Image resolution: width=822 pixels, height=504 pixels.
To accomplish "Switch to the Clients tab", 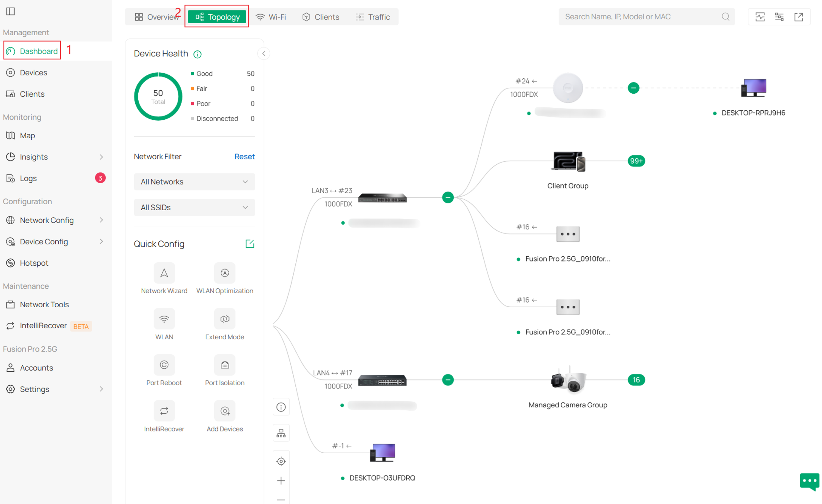I will pyautogui.click(x=321, y=17).
